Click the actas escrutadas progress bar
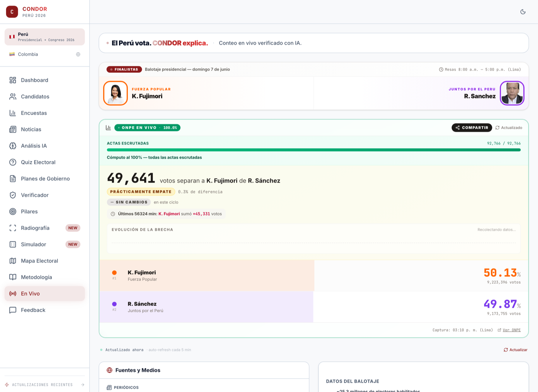 point(314,150)
